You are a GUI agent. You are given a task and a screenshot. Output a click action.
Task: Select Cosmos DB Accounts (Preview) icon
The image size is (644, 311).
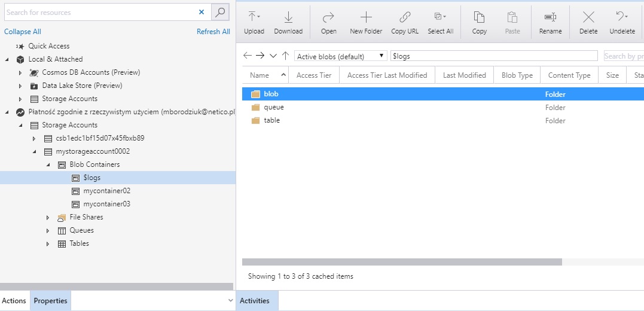(x=34, y=73)
